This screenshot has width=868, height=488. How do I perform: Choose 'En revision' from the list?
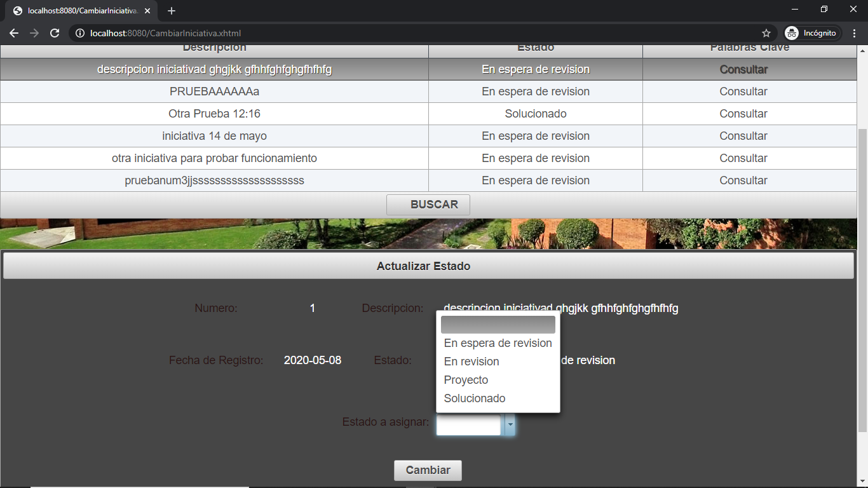pos(498,362)
